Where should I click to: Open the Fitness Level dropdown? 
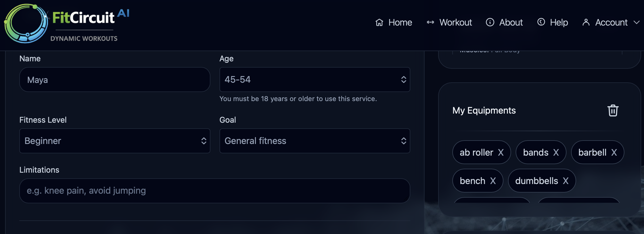[115, 141]
